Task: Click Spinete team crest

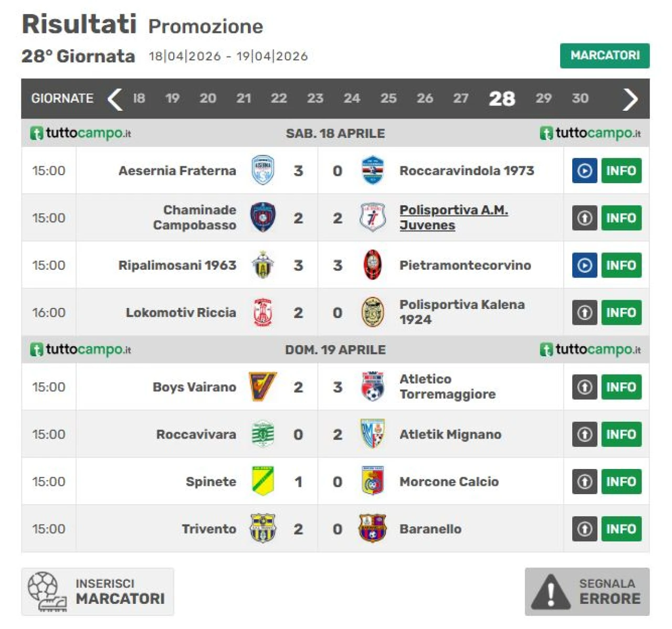Action: click(x=262, y=481)
